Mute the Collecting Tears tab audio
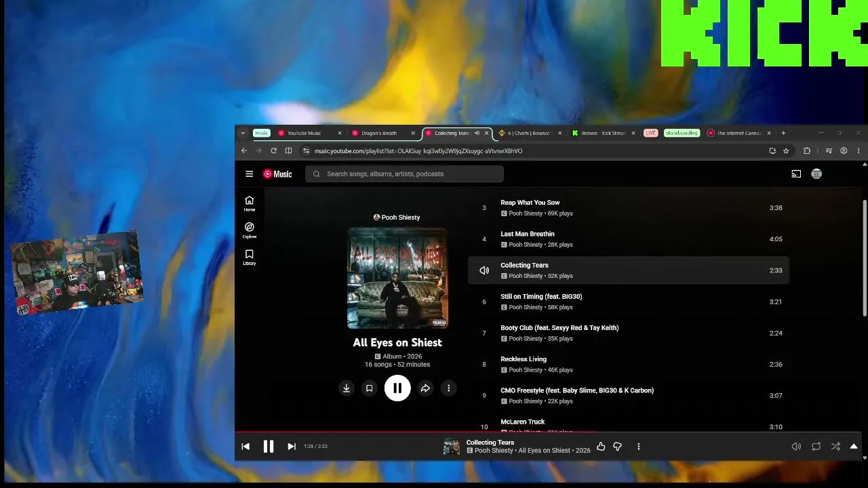This screenshot has height=488, width=868. 477,134
